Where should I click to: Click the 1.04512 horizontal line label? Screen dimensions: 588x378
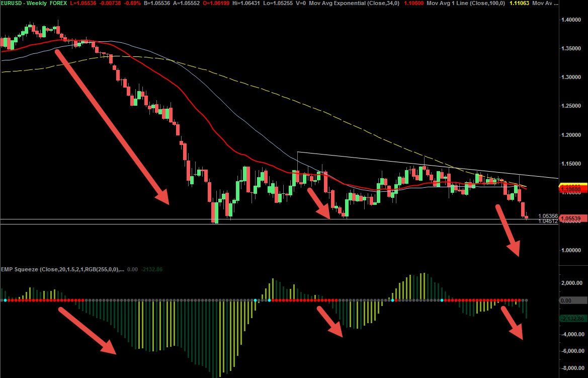click(548, 221)
